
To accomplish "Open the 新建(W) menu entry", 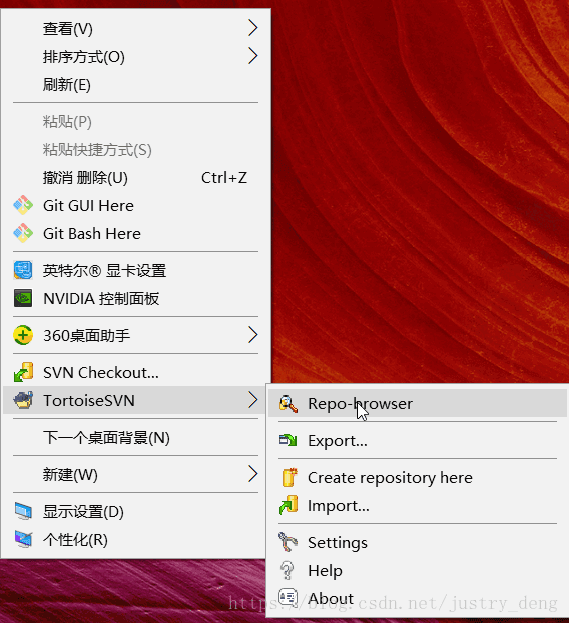I will (x=136, y=474).
